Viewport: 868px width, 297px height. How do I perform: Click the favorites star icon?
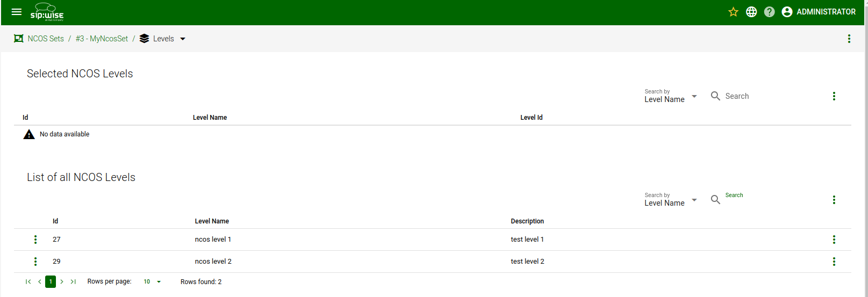(733, 12)
